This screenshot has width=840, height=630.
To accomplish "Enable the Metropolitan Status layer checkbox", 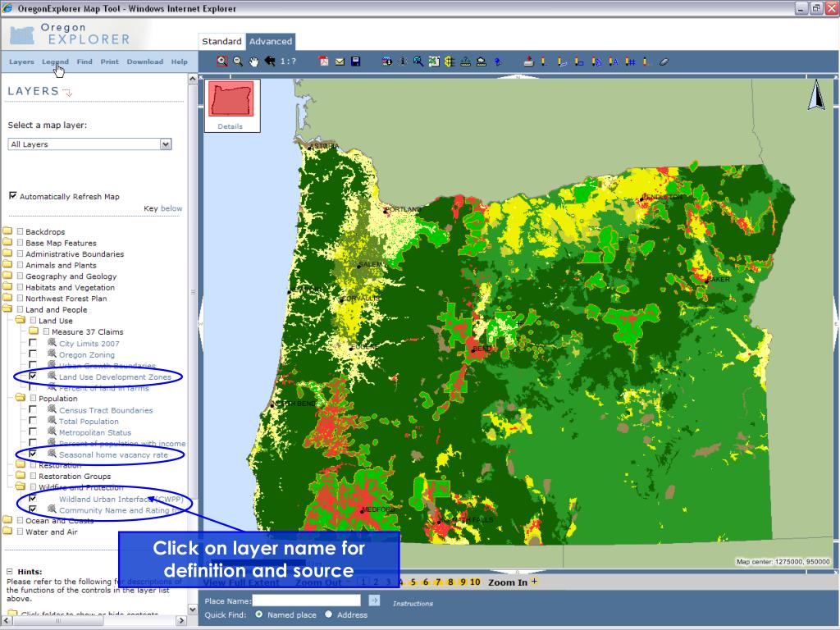I will click(33, 431).
